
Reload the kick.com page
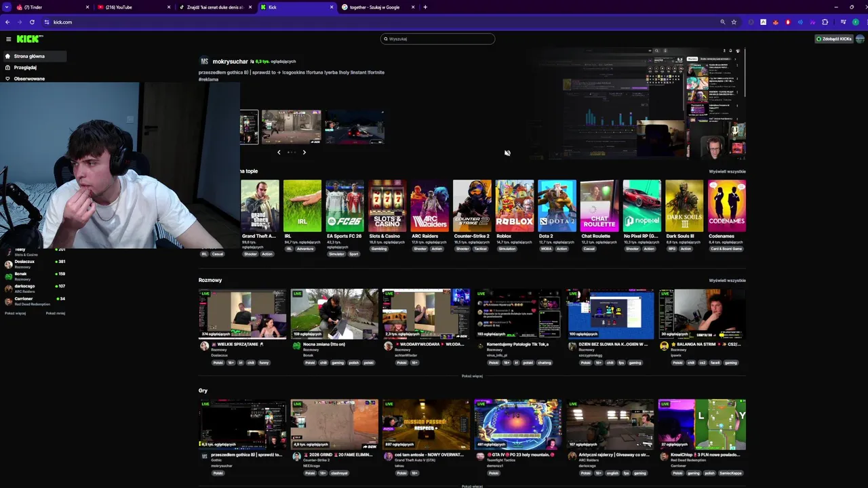point(32,22)
